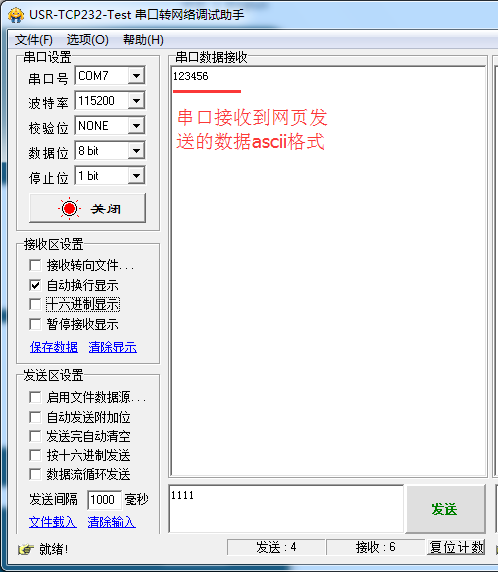This screenshot has height=572, width=498.
Task: Open the 115200 baud rate dropdown
Action: pyautogui.click(x=136, y=101)
